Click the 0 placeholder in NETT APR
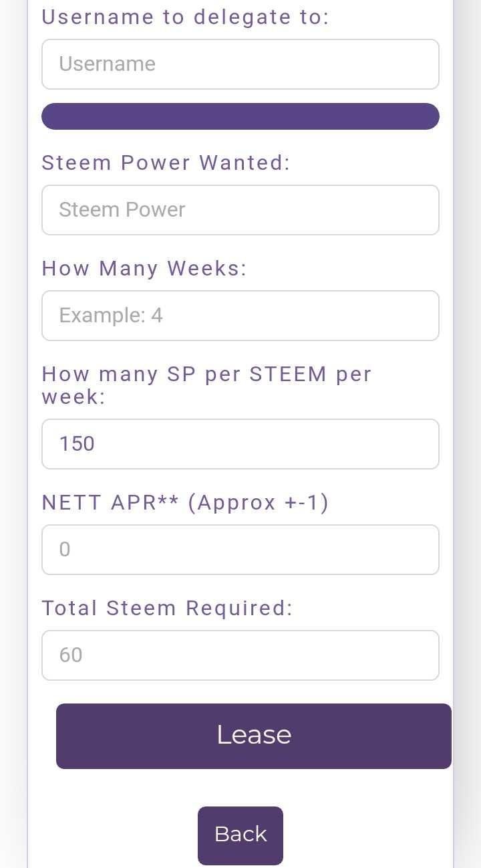The width and height of the screenshot is (481, 868). click(x=65, y=550)
